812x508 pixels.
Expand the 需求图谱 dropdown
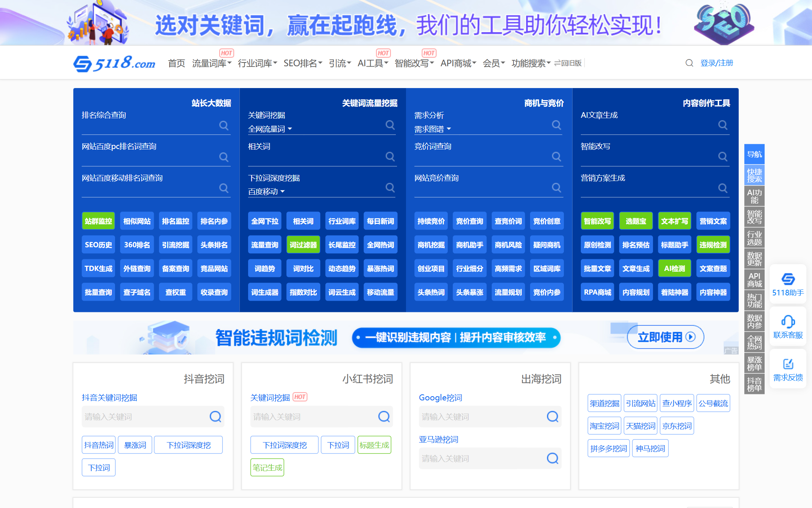[433, 129]
